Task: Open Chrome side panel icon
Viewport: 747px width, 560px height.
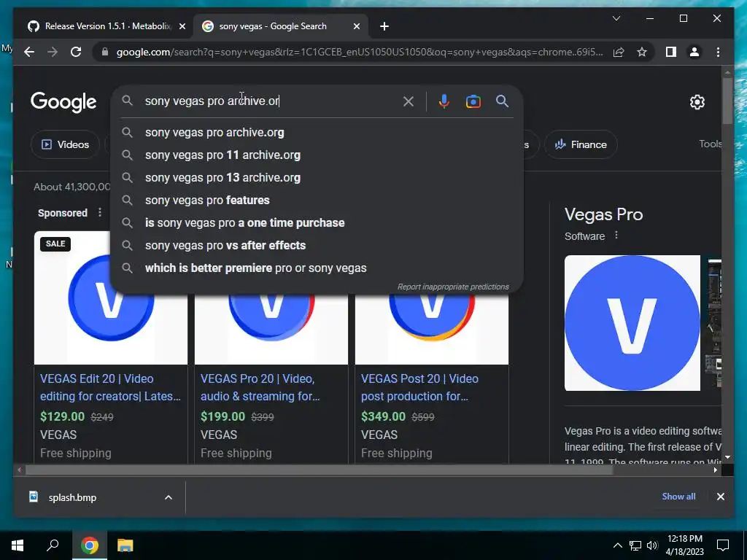Action: 671,52
